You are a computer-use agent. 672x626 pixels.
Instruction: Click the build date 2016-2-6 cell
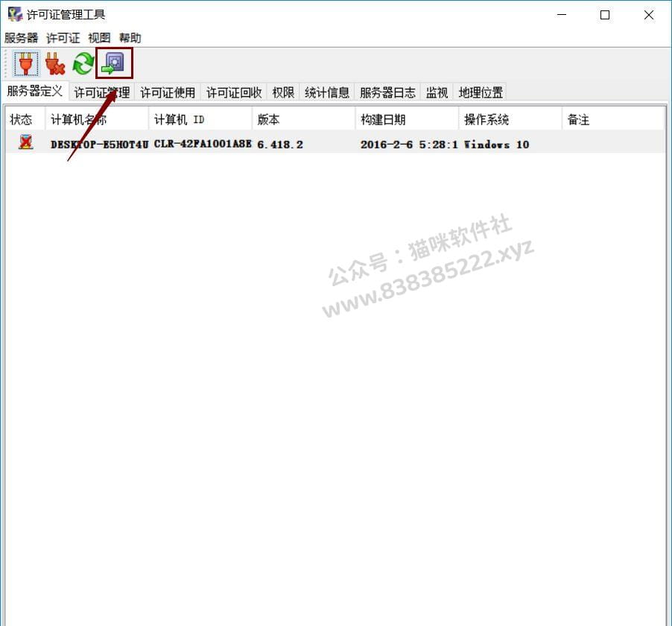[x=409, y=145]
